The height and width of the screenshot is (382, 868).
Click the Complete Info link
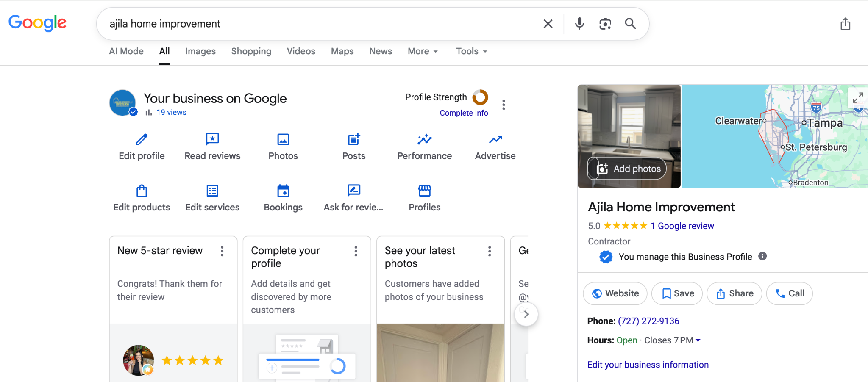(x=464, y=113)
